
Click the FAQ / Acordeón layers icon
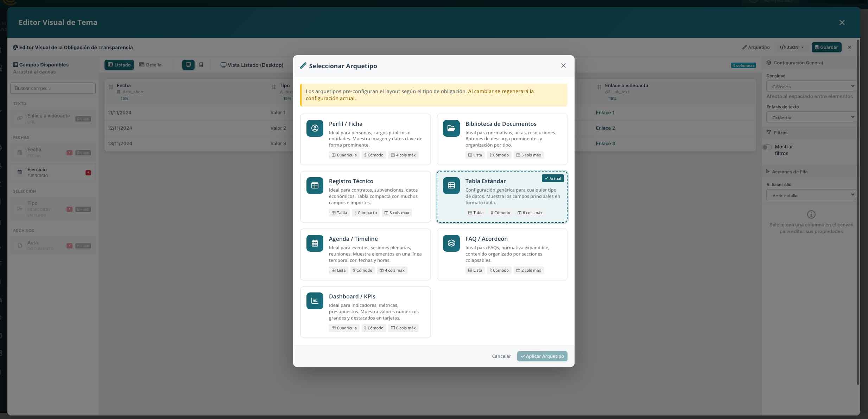click(451, 243)
